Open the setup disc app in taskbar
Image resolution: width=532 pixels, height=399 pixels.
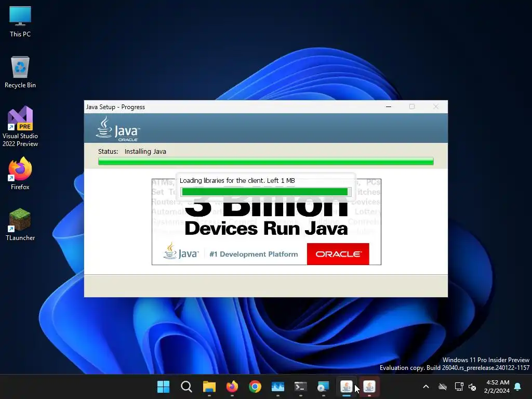(x=323, y=387)
